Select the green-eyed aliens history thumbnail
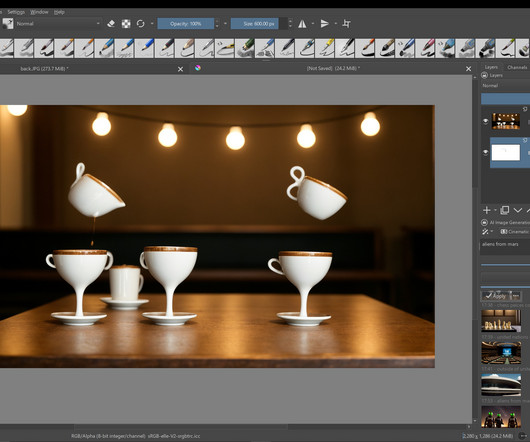The image size is (530, 442). (501, 417)
